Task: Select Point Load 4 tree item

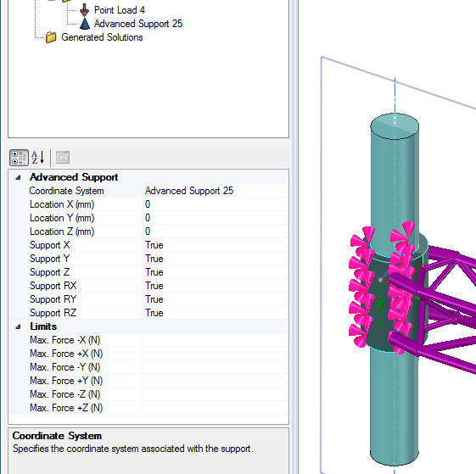Action: [x=120, y=10]
